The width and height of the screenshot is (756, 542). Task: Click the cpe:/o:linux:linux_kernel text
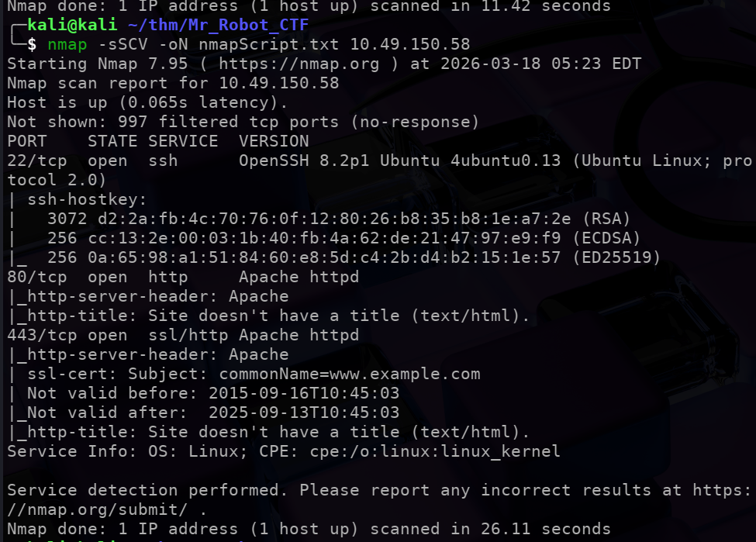tap(435, 451)
